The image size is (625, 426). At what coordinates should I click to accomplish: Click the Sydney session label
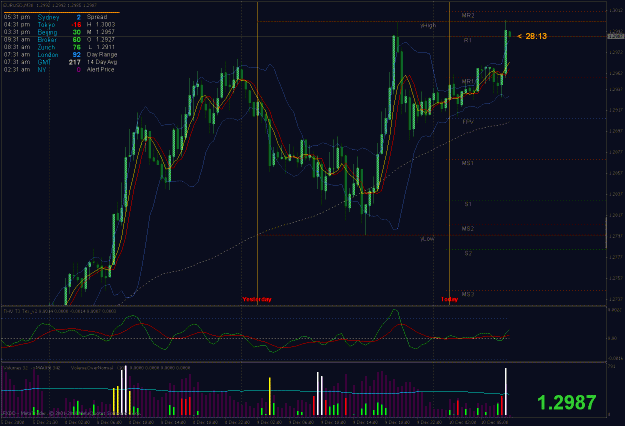(x=48, y=17)
